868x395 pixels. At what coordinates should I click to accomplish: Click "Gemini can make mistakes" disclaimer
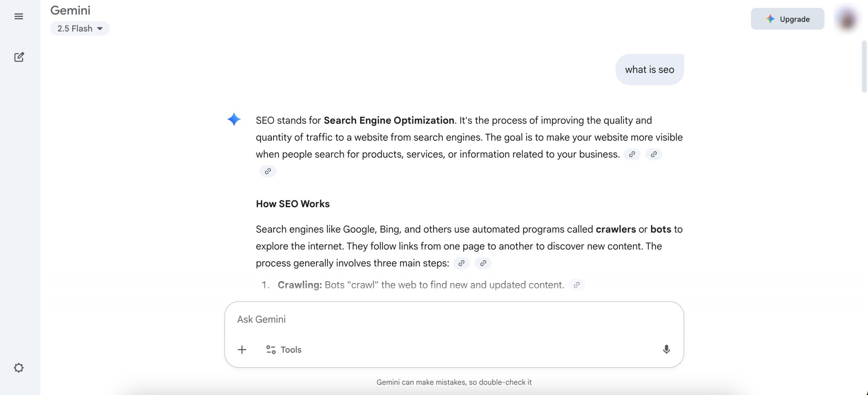point(454,382)
